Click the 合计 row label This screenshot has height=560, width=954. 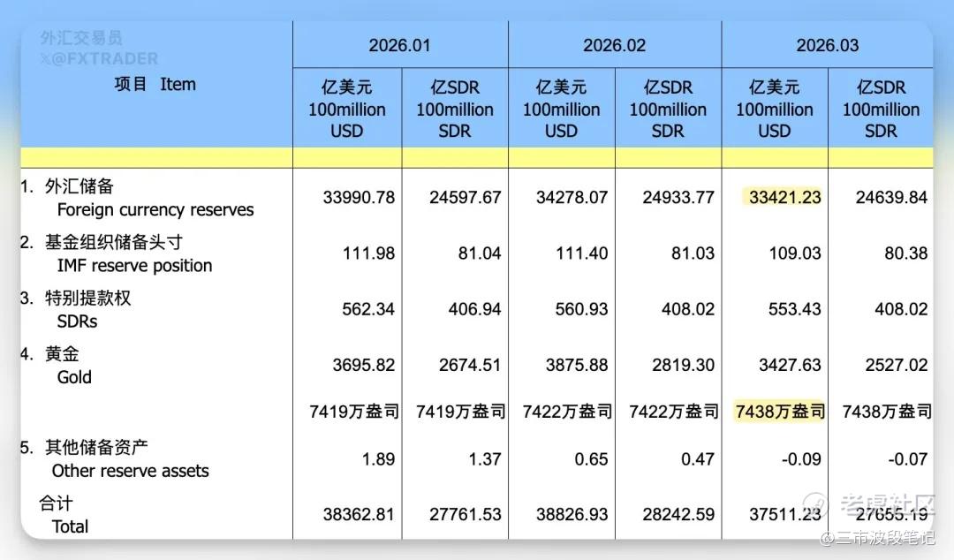click(56, 503)
